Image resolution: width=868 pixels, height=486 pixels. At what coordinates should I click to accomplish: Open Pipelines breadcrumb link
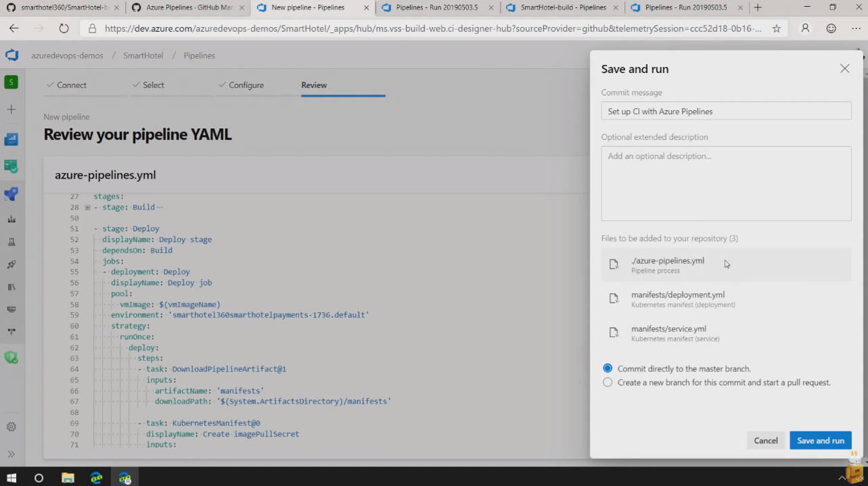point(199,55)
